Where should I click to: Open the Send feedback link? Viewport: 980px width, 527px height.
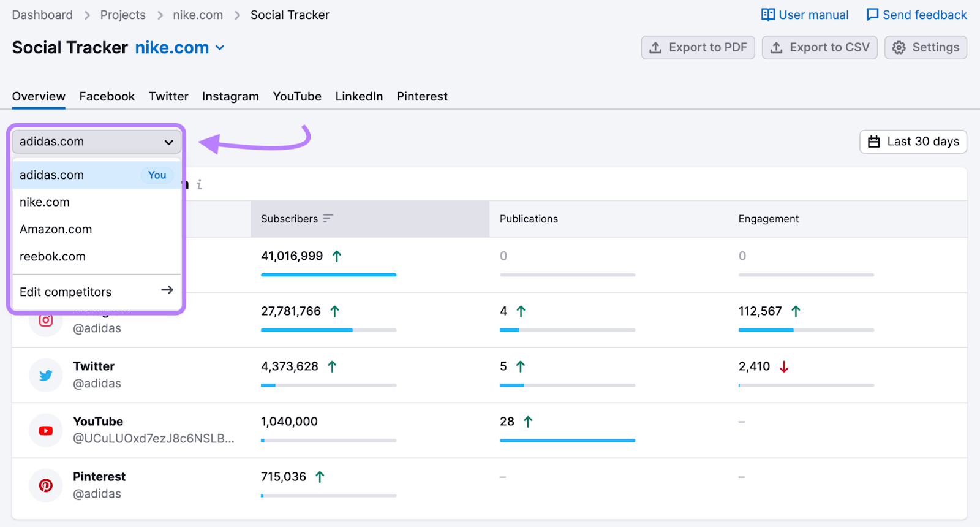tap(916, 15)
